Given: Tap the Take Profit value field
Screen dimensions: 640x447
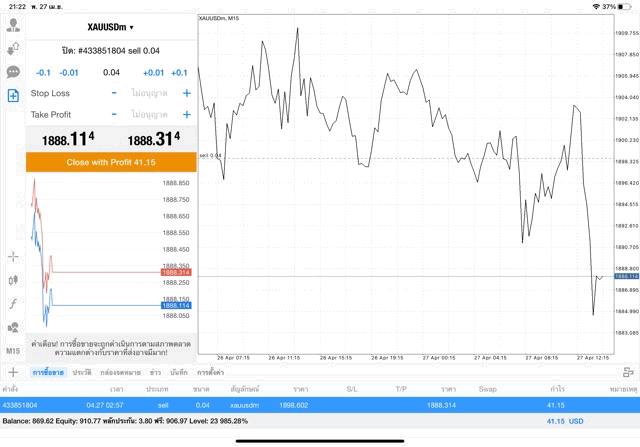Looking at the screenshot, I should point(149,114).
